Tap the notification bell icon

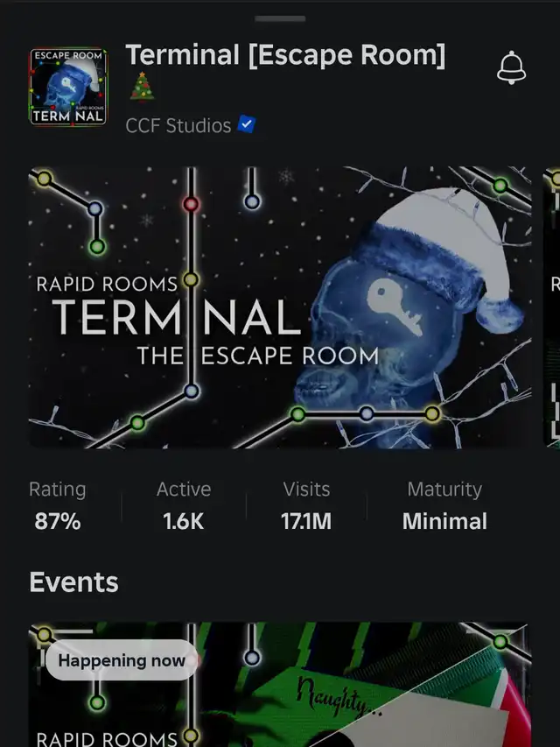pos(511,67)
